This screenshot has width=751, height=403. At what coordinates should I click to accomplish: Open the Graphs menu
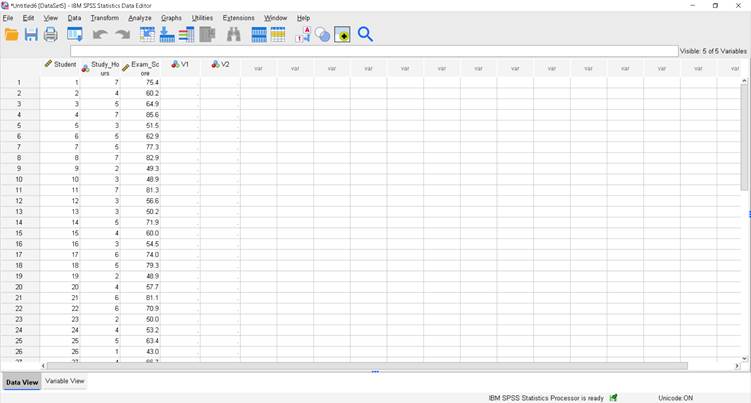pyautogui.click(x=171, y=18)
